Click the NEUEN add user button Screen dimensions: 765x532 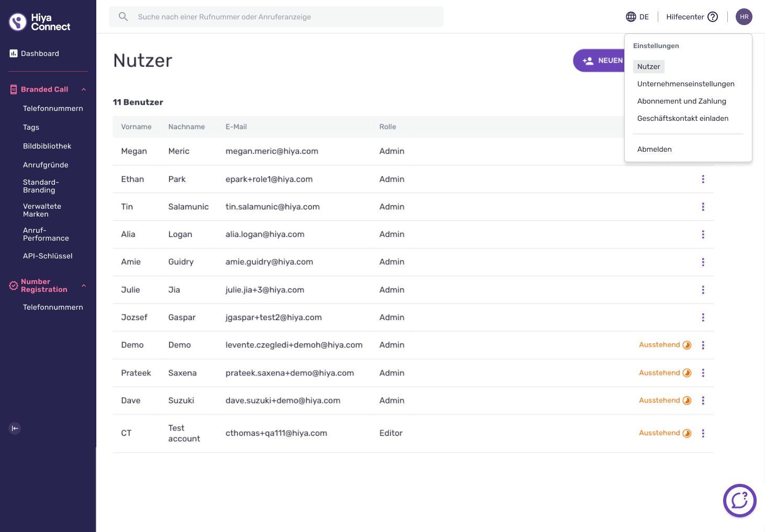click(x=600, y=61)
